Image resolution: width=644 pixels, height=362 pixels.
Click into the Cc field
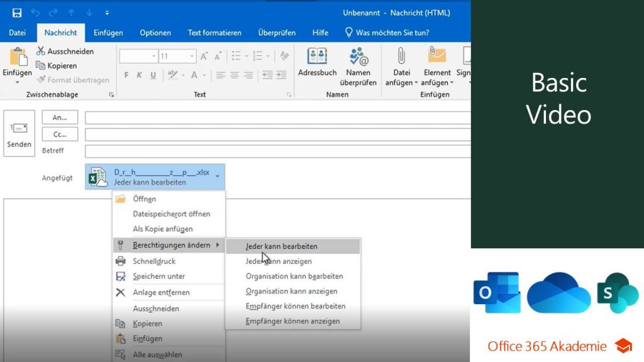tap(277, 134)
